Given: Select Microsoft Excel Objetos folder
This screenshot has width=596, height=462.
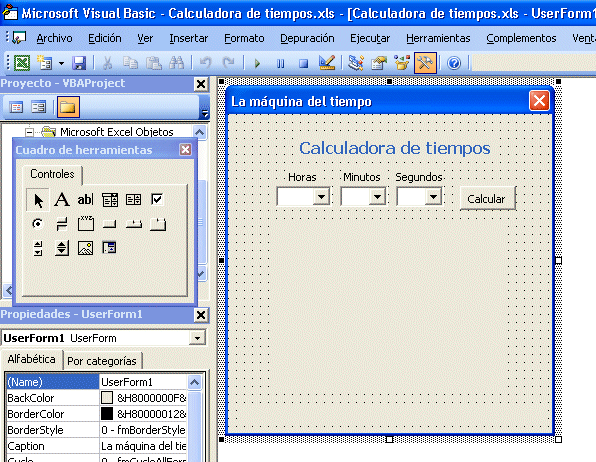Looking at the screenshot, I should coord(117,132).
